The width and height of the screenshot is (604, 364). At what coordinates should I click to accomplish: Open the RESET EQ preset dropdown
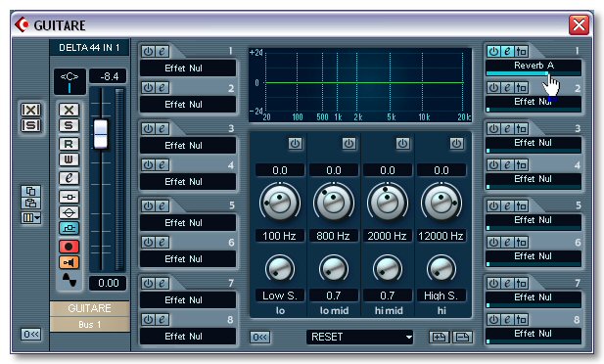[x=360, y=337]
